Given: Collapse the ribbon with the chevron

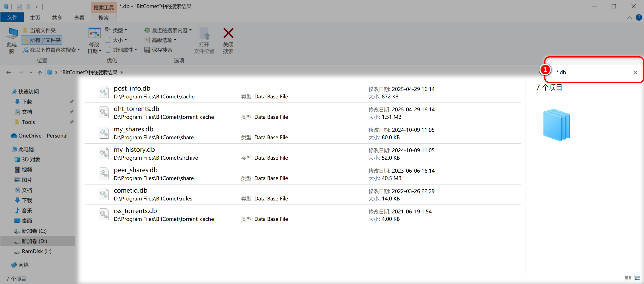Looking at the screenshot, I should click(x=630, y=18).
